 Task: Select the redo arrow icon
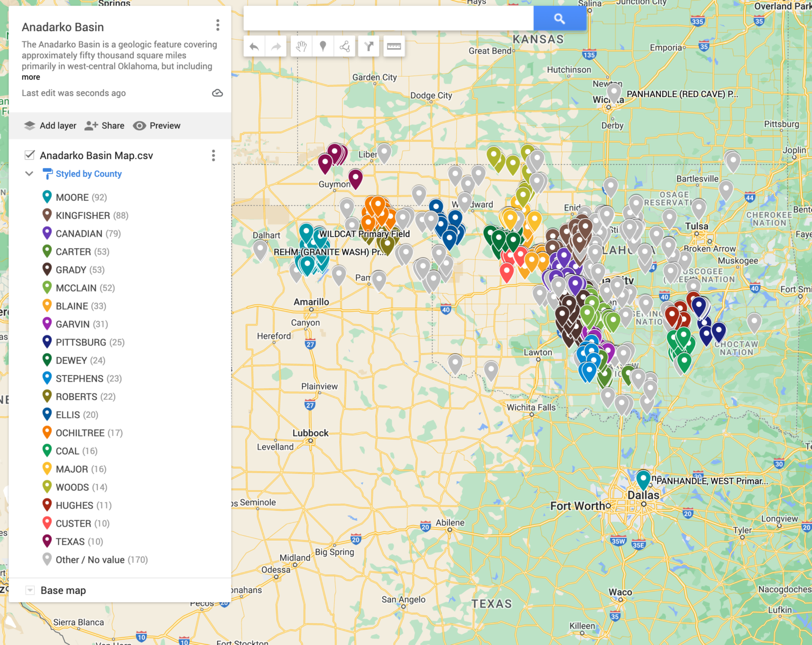[275, 46]
